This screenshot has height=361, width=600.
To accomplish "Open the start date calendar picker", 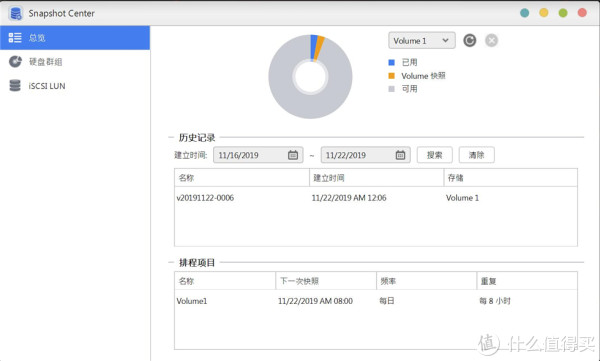I will pyautogui.click(x=293, y=155).
